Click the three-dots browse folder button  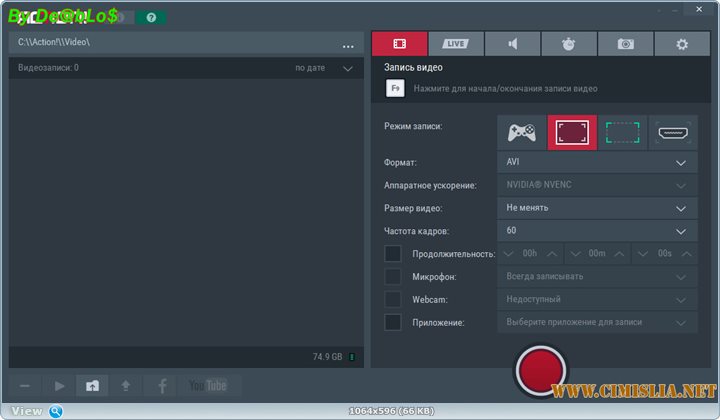pyautogui.click(x=348, y=46)
